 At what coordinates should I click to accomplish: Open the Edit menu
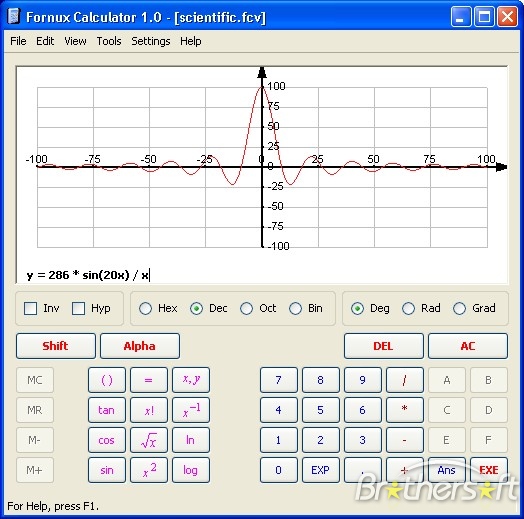click(45, 41)
